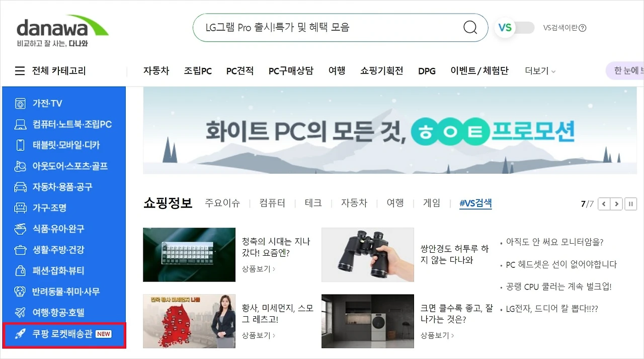
Task: Open the 쿠팡 로켓배송관 text link
Action: (x=62, y=334)
